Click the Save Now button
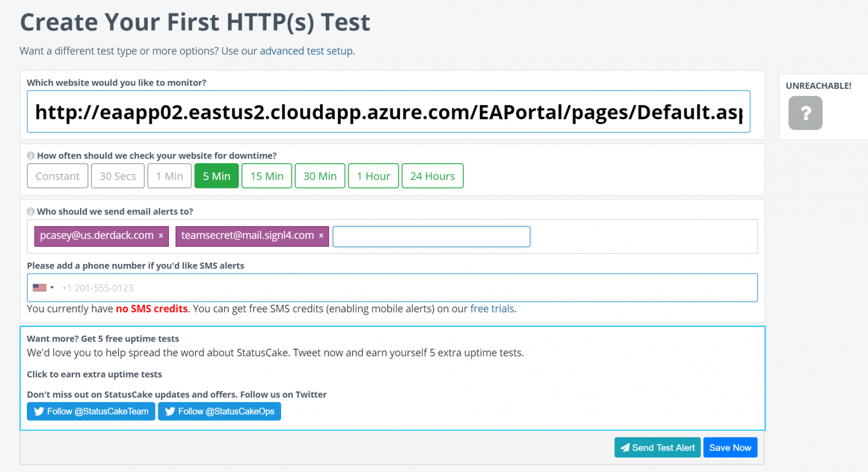The width and height of the screenshot is (868, 472). click(730, 448)
